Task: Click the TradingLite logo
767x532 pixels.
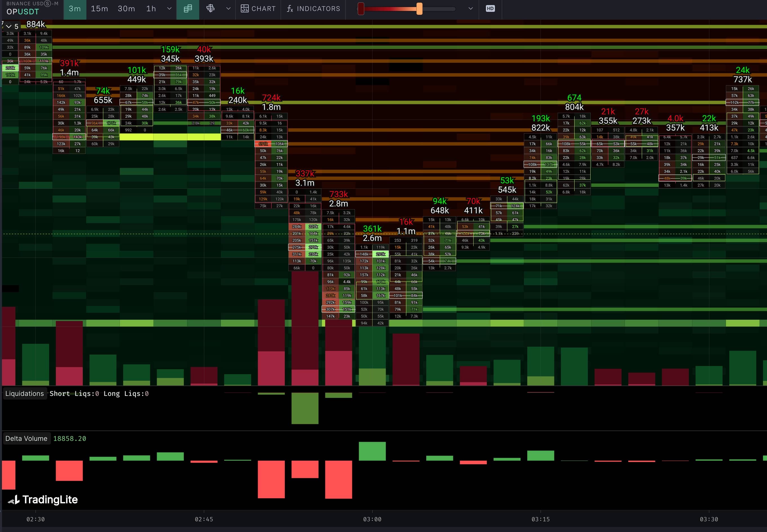Action: 43,499
